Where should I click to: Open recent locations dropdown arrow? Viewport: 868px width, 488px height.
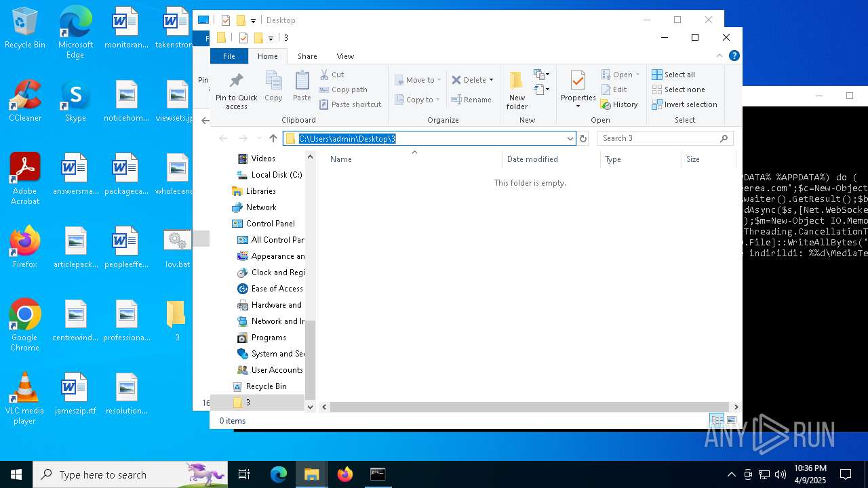(x=259, y=138)
